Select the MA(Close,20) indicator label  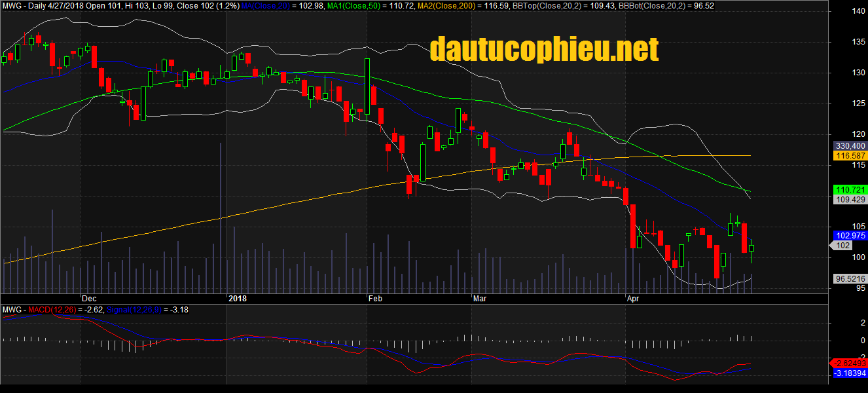[x=264, y=5]
